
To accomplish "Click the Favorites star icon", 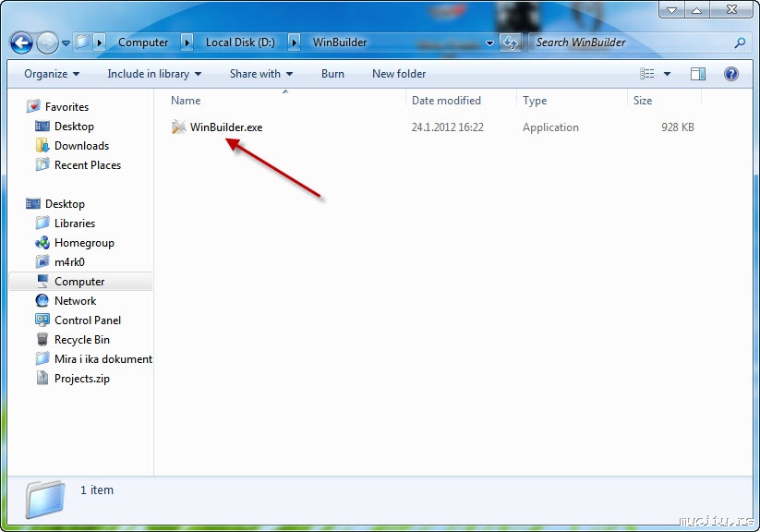I will click(33, 106).
